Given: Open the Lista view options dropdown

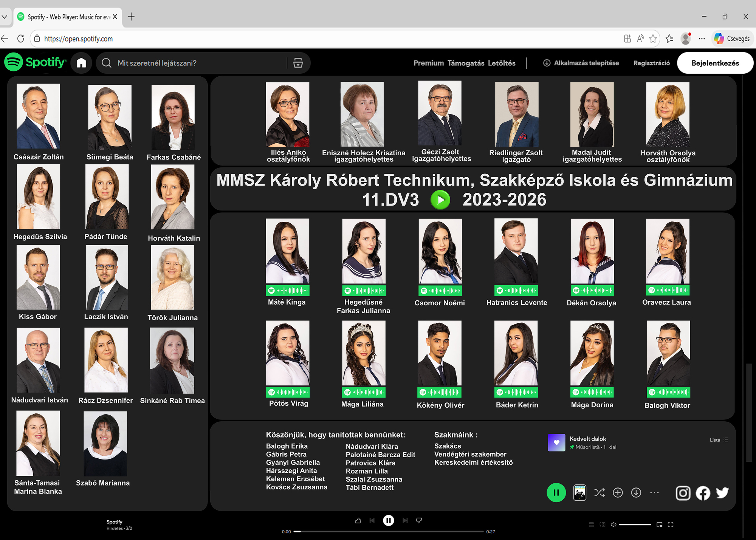Looking at the screenshot, I should [x=719, y=440].
